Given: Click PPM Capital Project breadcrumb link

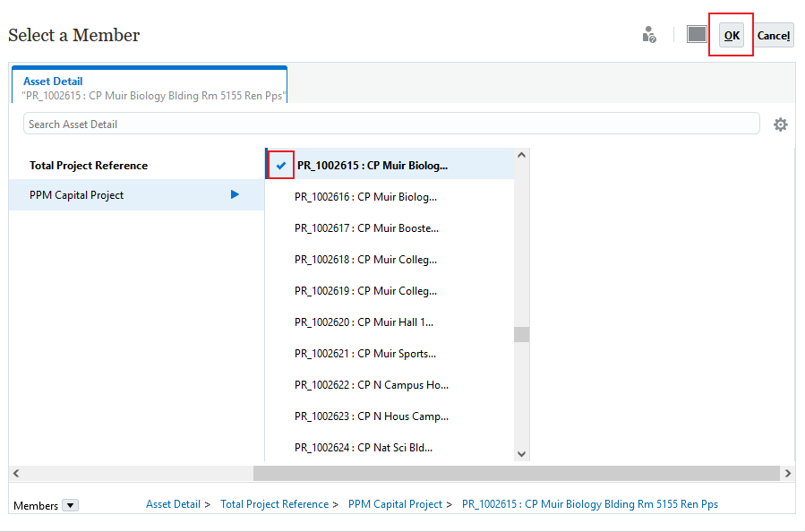Looking at the screenshot, I should point(395,504).
